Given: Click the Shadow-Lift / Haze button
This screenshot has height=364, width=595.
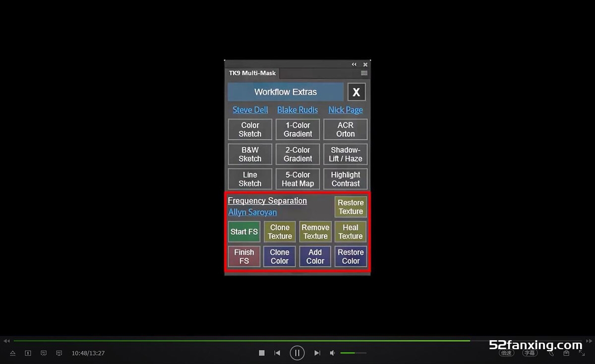Looking at the screenshot, I should [x=346, y=154].
